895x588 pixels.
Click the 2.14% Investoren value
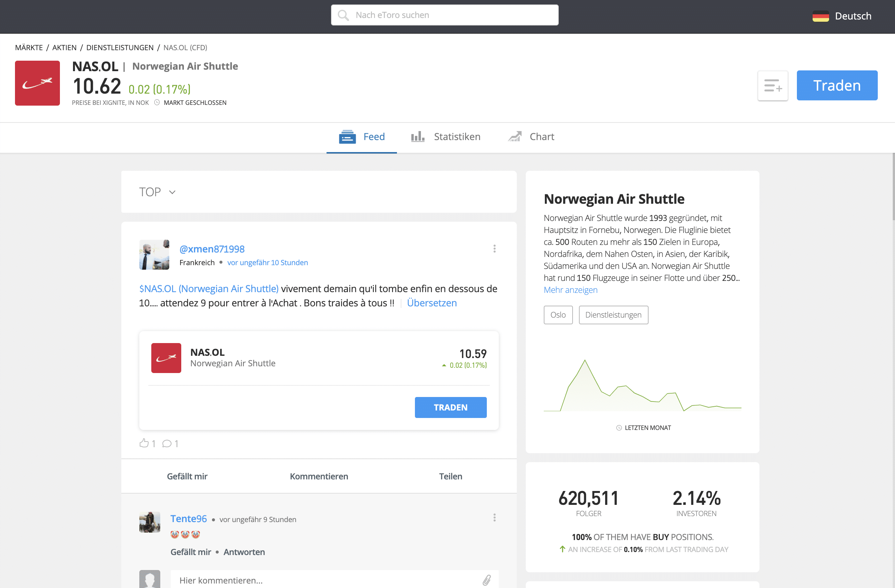pos(697,498)
